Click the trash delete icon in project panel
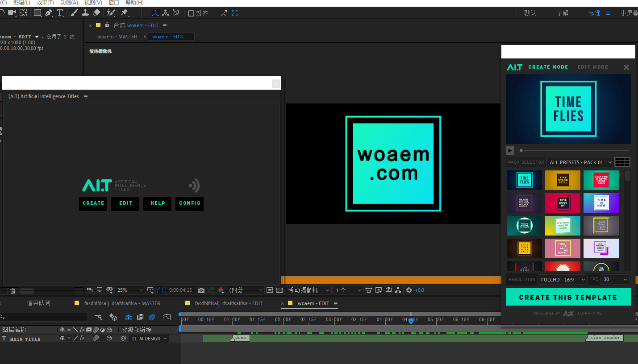This screenshot has height=364, width=638. click(x=13, y=291)
